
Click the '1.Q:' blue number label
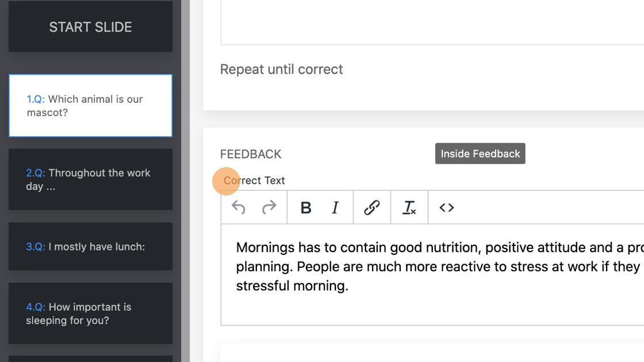36,99
